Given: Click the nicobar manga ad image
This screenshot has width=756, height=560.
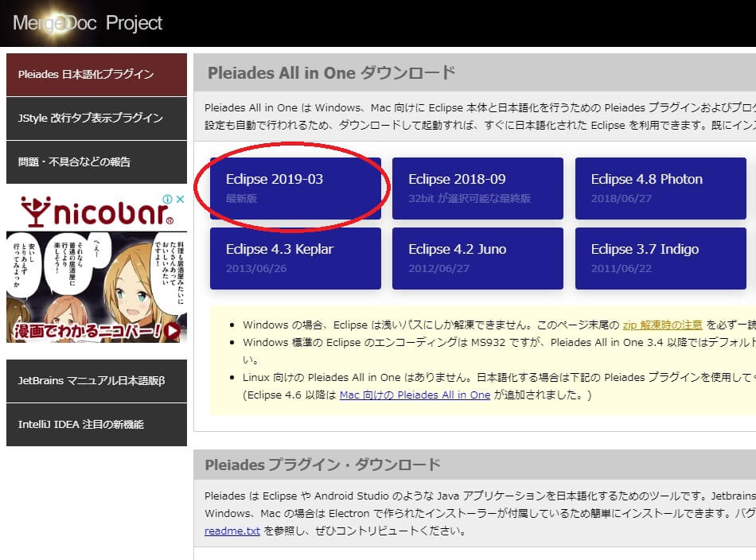Looking at the screenshot, I should pos(96,287).
